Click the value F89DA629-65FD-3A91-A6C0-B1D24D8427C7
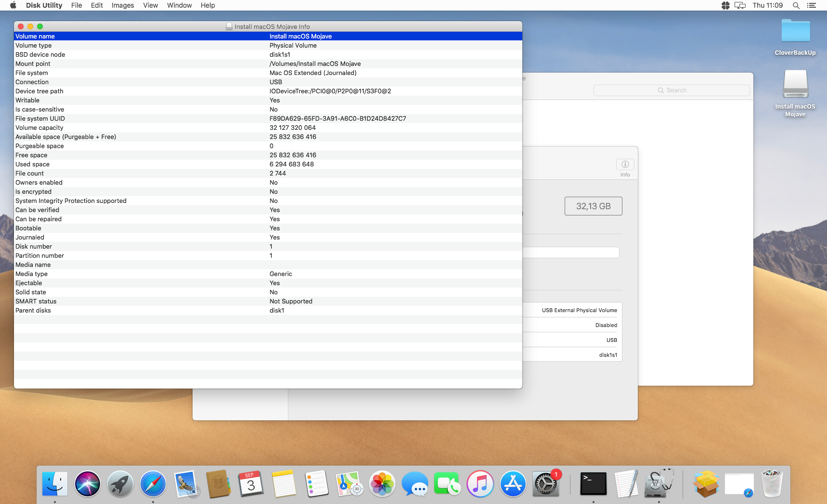 338,118
